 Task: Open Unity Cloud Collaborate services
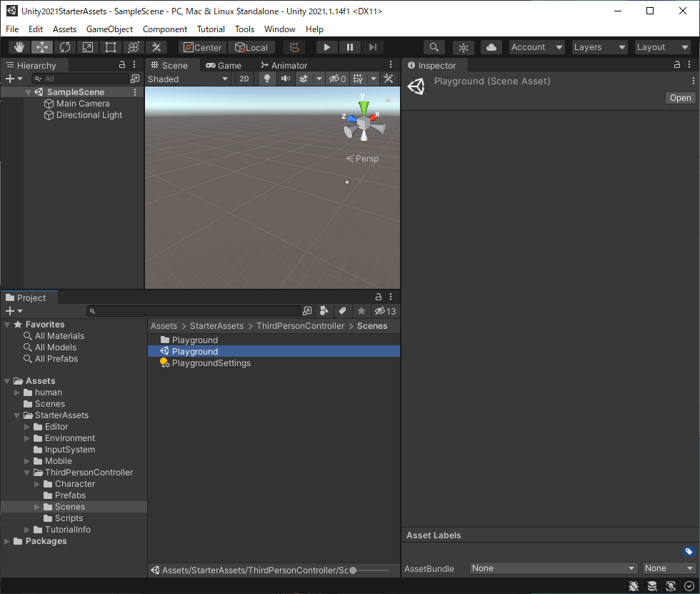[x=490, y=47]
